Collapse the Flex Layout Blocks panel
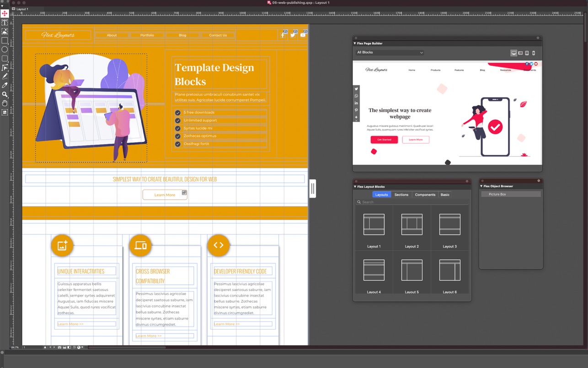This screenshot has height=368, width=588. point(355,187)
